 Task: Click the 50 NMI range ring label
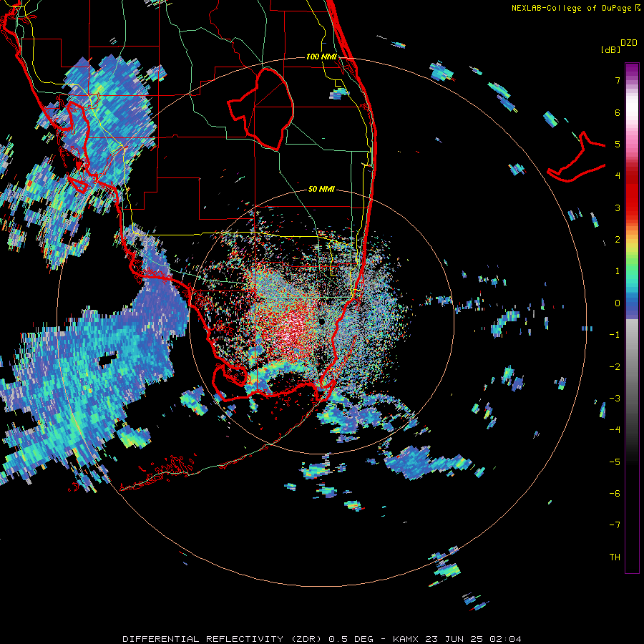tap(321, 189)
